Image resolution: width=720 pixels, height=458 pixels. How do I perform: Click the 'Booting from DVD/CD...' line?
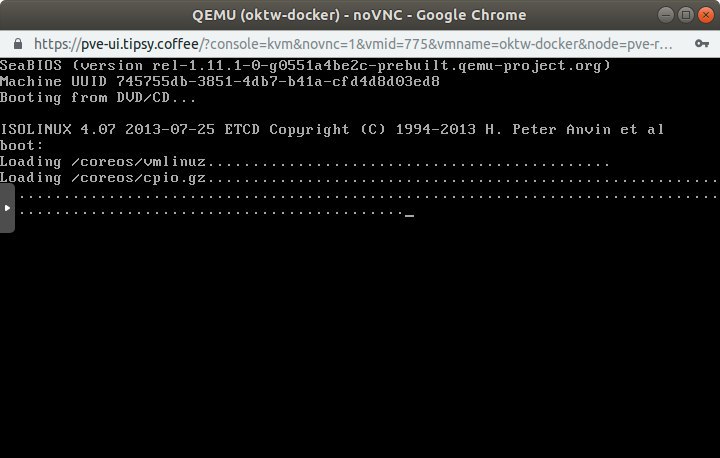(x=98, y=98)
